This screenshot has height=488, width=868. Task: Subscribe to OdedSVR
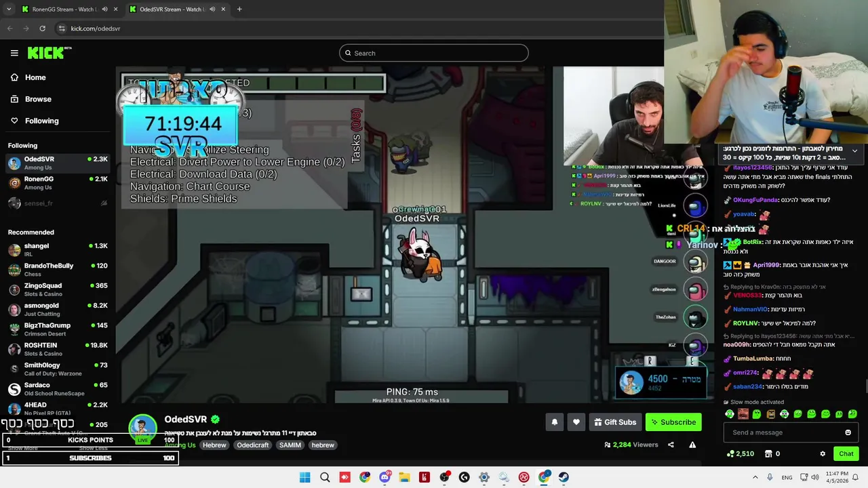click(673, 422)
